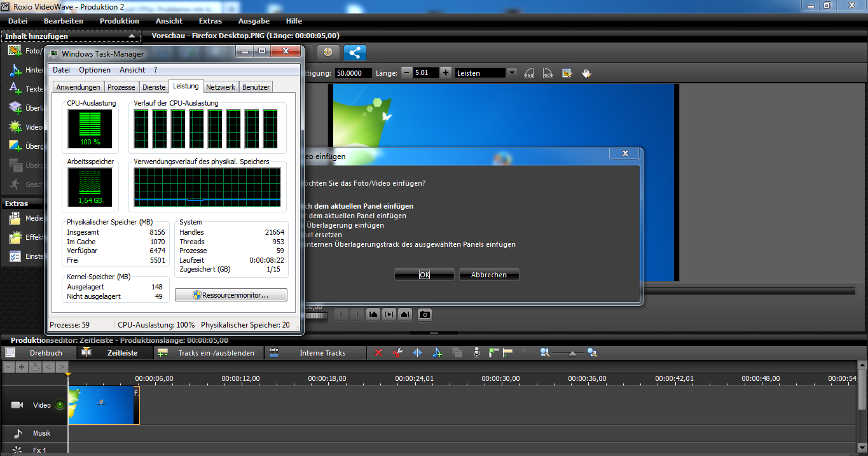Click the add background audio music-note icon
This screenshot has height=456, width=868.
pyautogui.click(x=15, y=70)
